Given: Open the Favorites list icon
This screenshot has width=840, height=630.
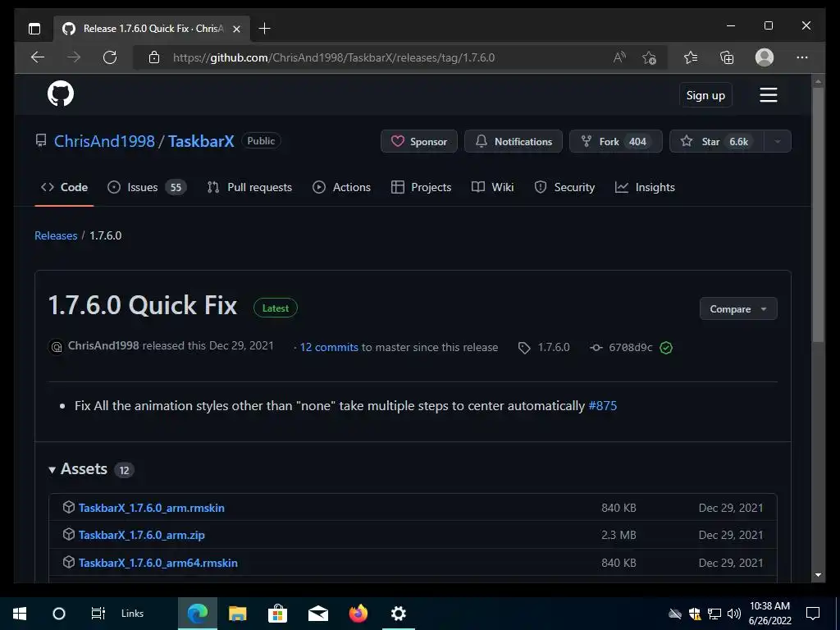Looking at the screenshot, I should (x=691, y=57).
